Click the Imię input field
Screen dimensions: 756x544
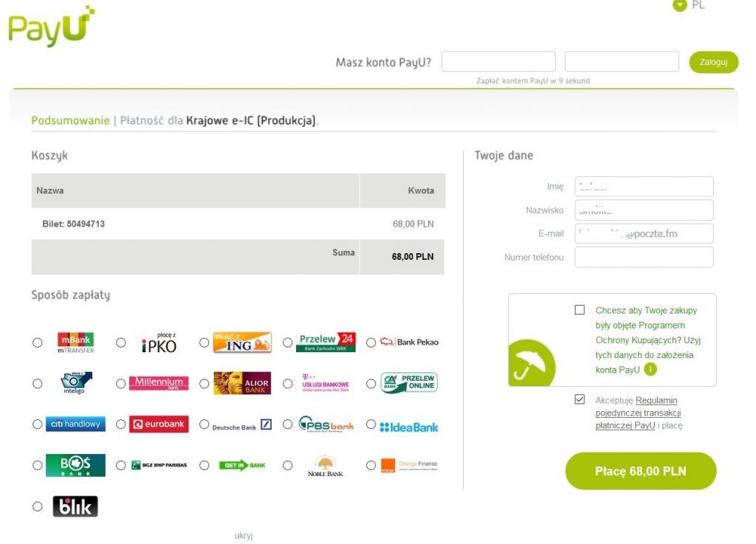tap(644, 187)
